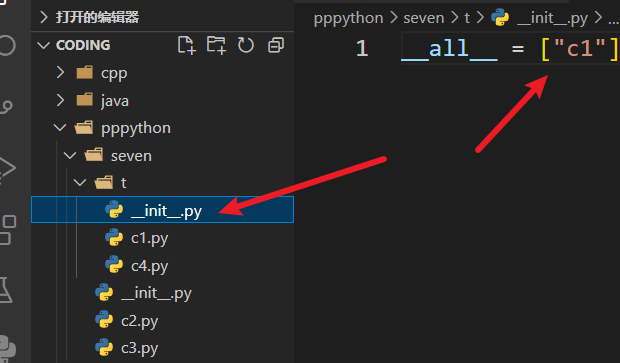Click the New File icon
Screen dimensions: 620x363
[x=187, y=45]
